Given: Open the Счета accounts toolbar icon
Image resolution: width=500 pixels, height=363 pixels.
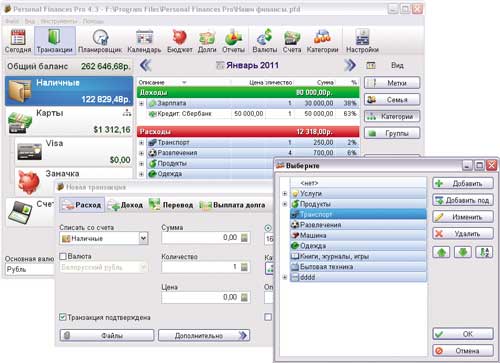Looking at the screenshot, I should coord(292,41).
